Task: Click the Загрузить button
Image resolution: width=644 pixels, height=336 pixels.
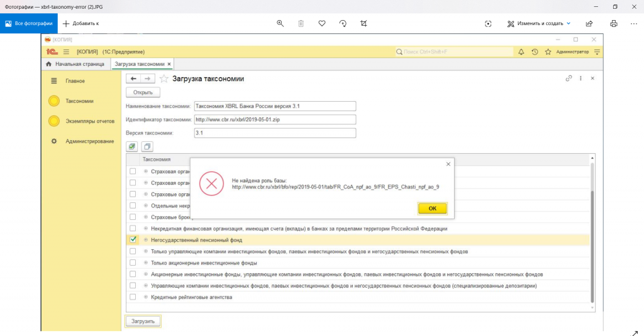Action: click(x=143, y=321)
